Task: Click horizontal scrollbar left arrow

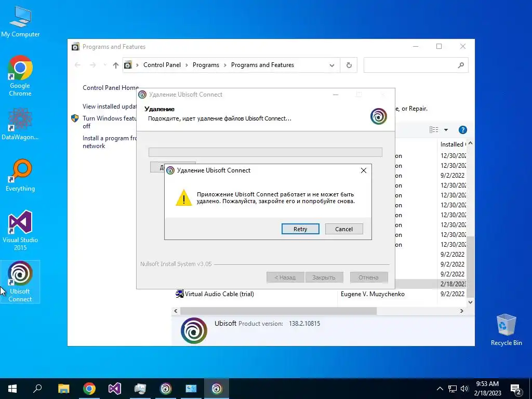Action: [176, 311]
